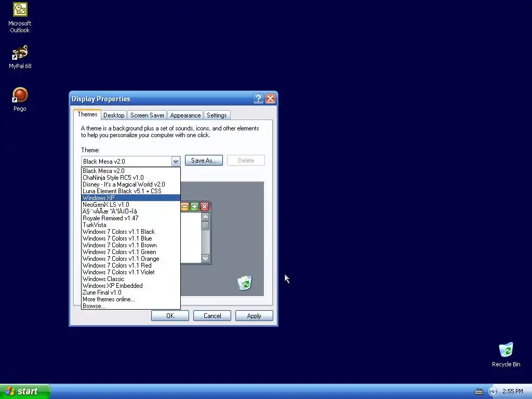Switch to the Screen Saver tab

147,115
